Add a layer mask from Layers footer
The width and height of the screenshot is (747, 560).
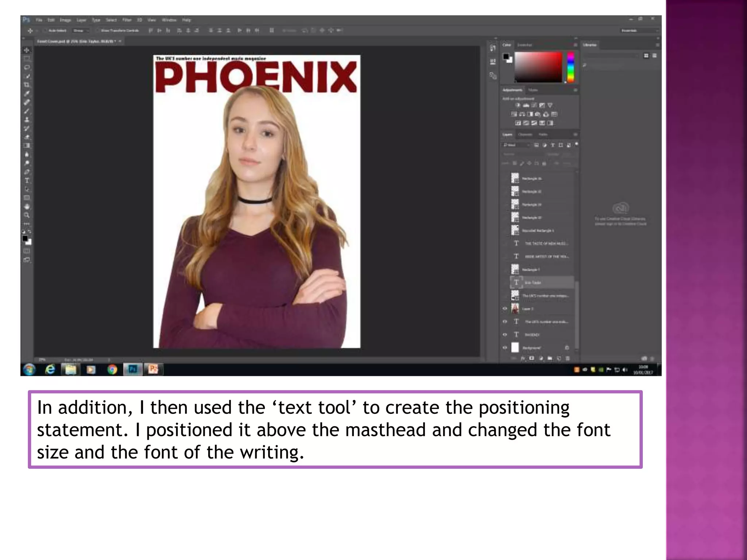click(531, 358)
